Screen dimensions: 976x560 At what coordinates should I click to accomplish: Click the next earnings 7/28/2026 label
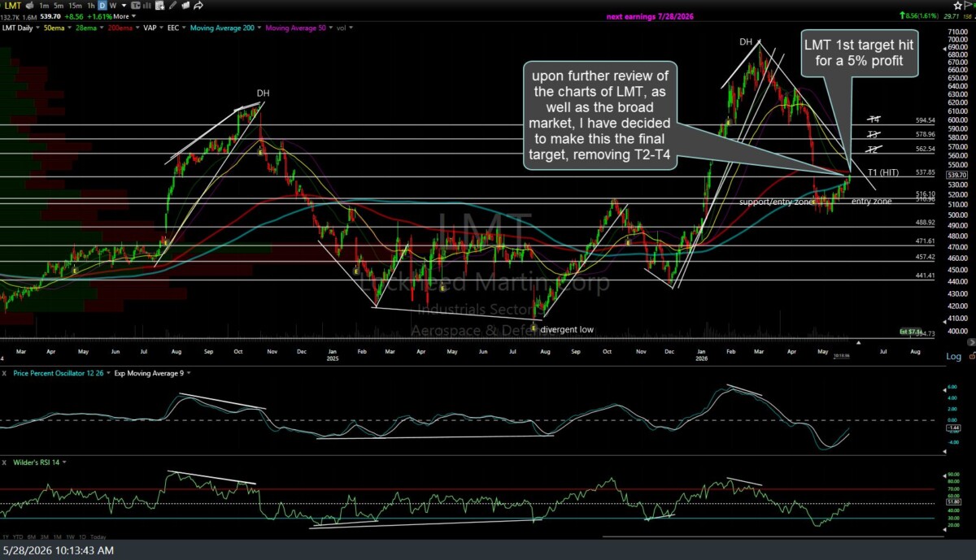click(650, 16)
